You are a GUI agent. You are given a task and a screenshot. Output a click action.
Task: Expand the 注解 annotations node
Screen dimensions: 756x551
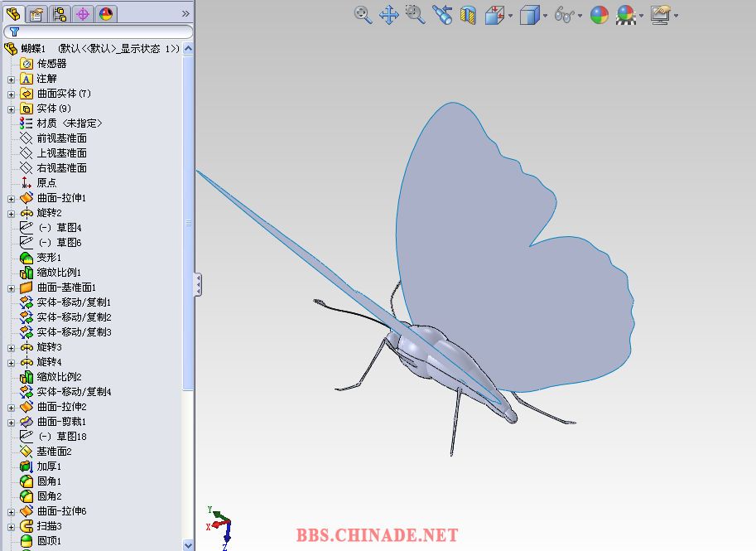click(x=11, y=79)
